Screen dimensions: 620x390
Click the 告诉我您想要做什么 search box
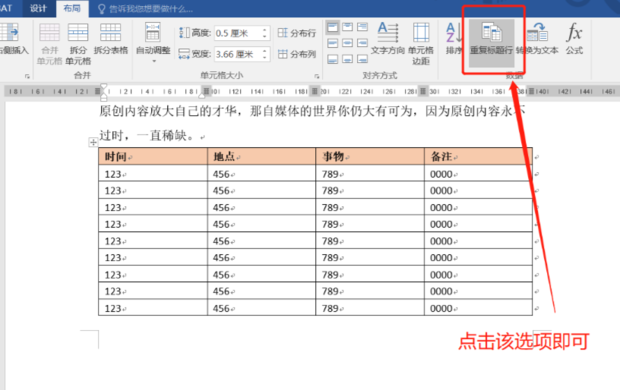pos(146,9)
